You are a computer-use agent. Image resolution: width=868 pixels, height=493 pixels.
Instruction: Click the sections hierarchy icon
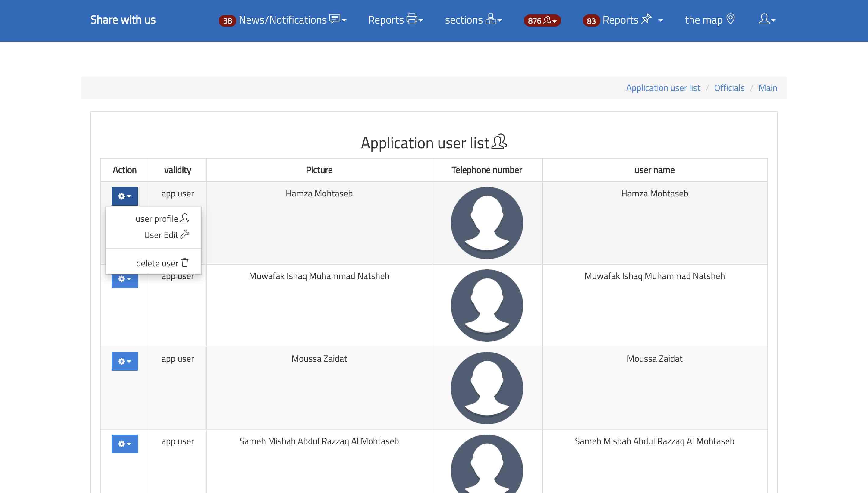coord(491,19)
